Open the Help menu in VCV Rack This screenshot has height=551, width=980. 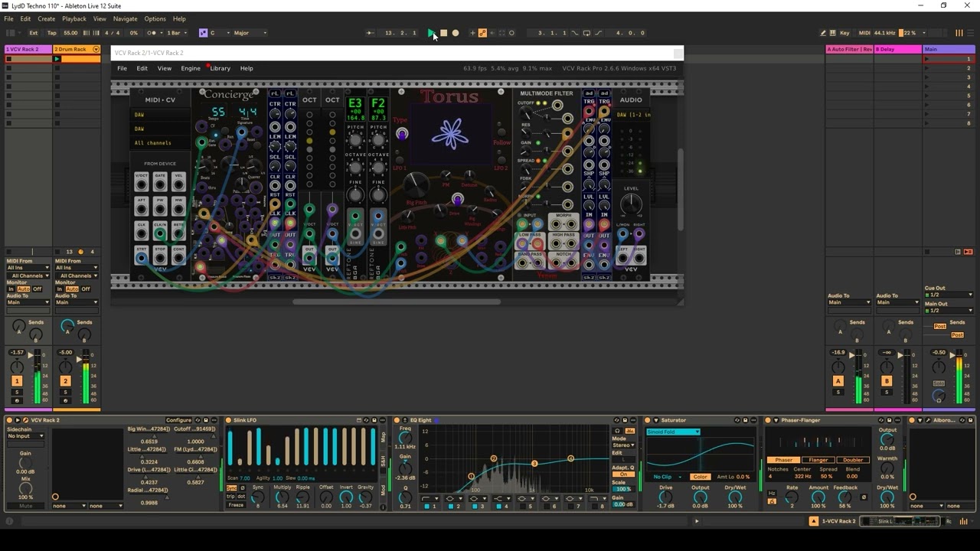point(247,69)
